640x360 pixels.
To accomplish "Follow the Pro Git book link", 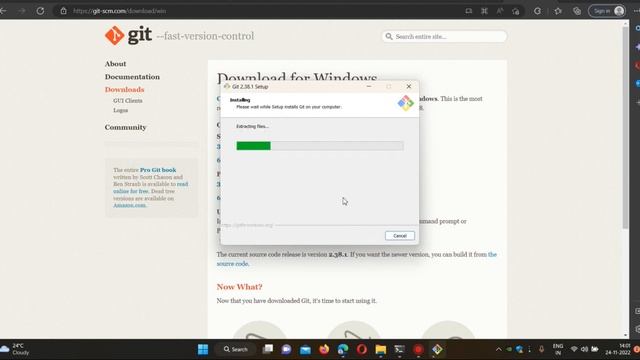I will coord(158,170).
